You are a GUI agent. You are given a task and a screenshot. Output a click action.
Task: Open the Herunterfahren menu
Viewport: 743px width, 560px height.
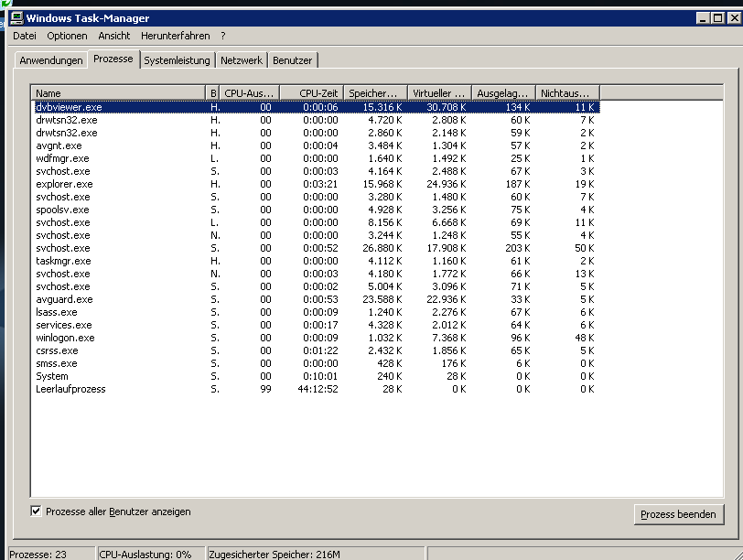point(175,36)
